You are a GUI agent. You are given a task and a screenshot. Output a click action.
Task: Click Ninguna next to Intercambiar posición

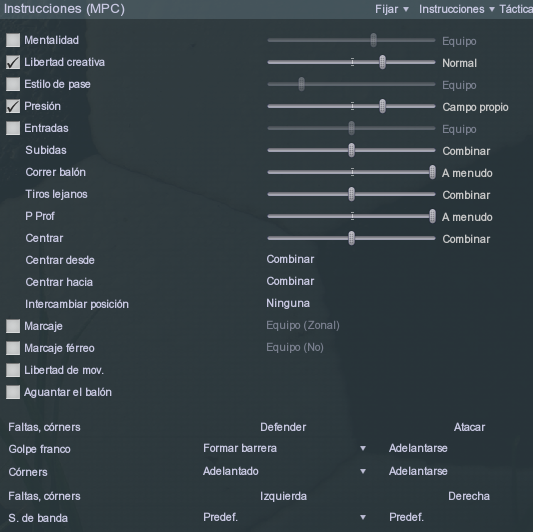point(288,303)
